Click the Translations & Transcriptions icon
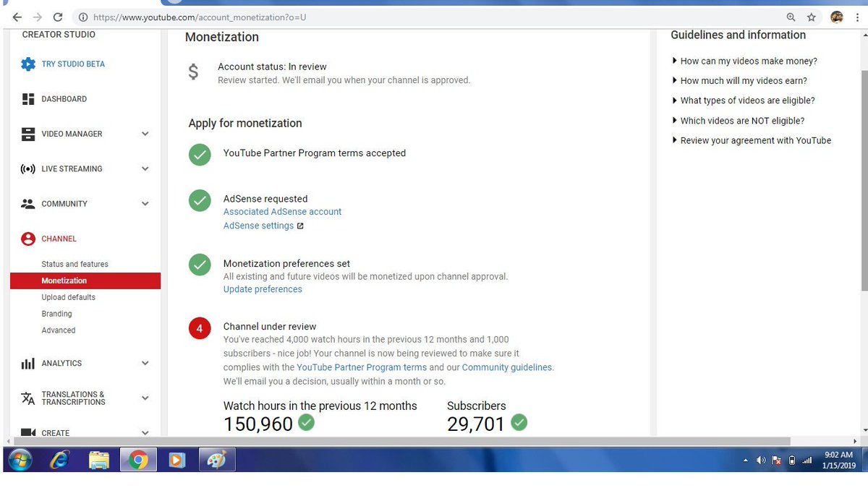868x488 pixels. (28, 398)
